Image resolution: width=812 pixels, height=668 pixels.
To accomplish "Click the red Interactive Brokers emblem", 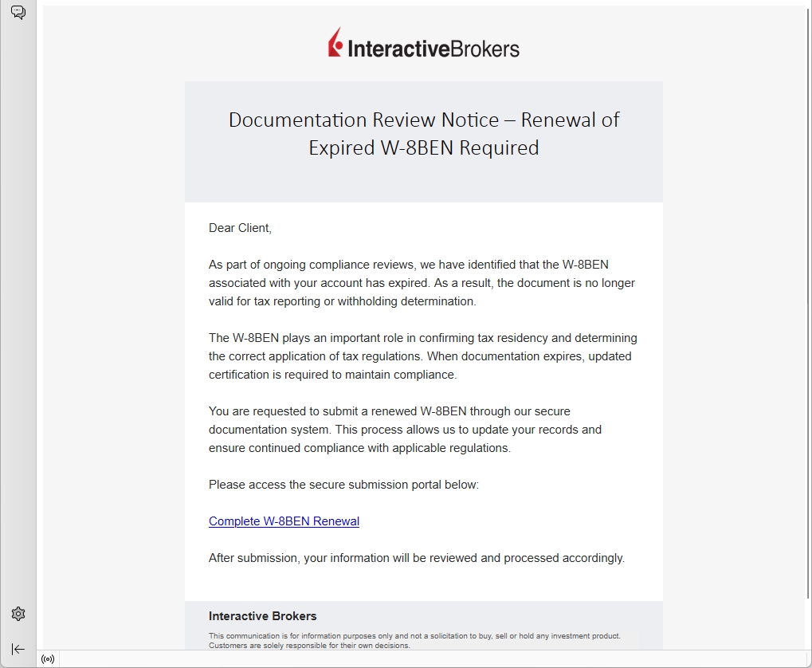I will pos(335,43).
